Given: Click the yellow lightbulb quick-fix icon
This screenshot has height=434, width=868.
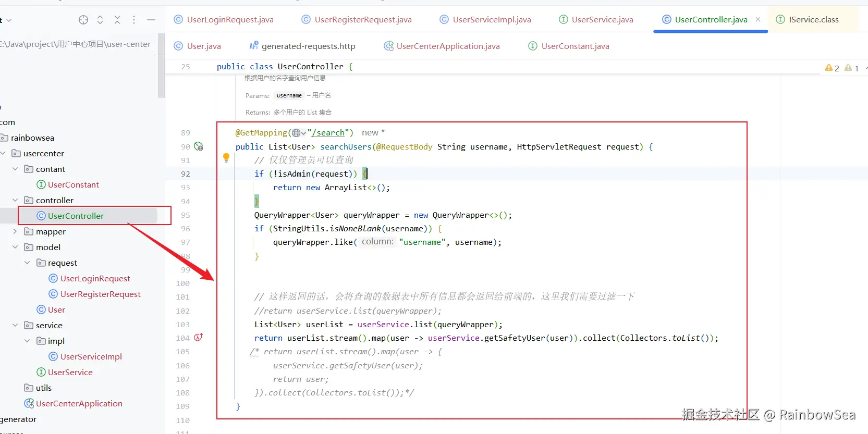Looking at the screenshot, I should tap(226, 157).
